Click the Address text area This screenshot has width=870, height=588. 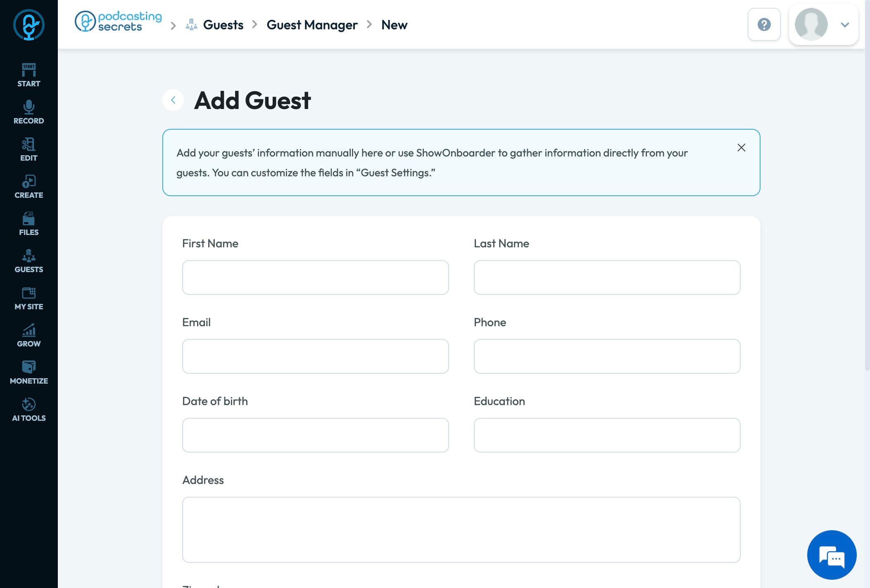(461, 529)
